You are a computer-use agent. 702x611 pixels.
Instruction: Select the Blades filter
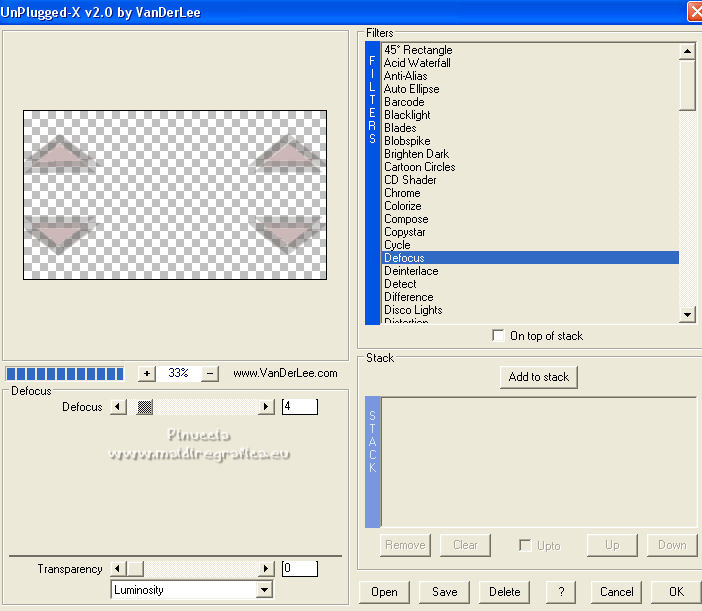(x=531, y=128)
